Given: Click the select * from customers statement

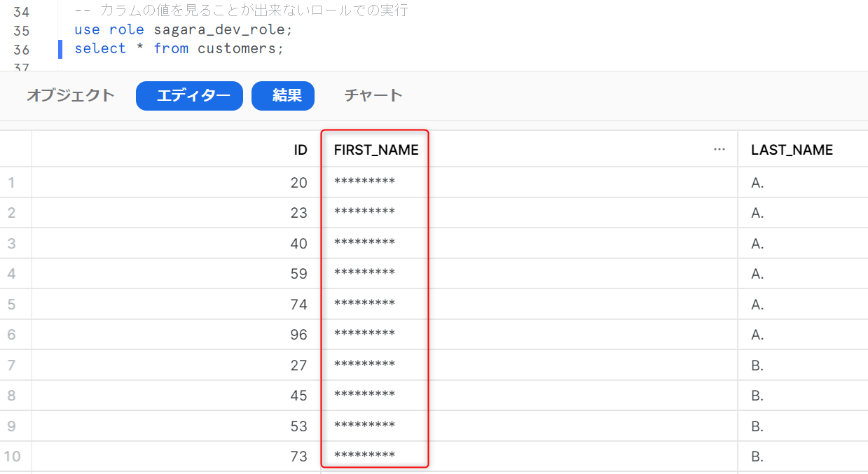Looking at the screenshot, I should coord(178,48).
